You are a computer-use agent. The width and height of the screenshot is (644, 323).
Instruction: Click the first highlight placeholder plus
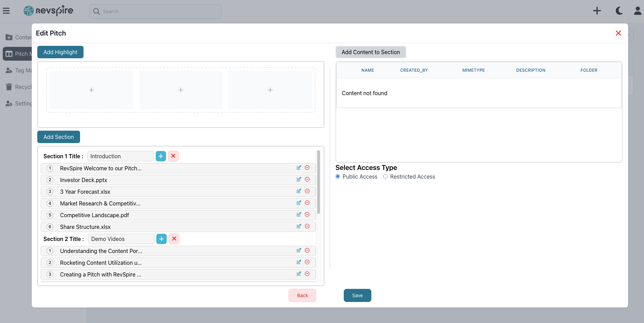(91, 90)
